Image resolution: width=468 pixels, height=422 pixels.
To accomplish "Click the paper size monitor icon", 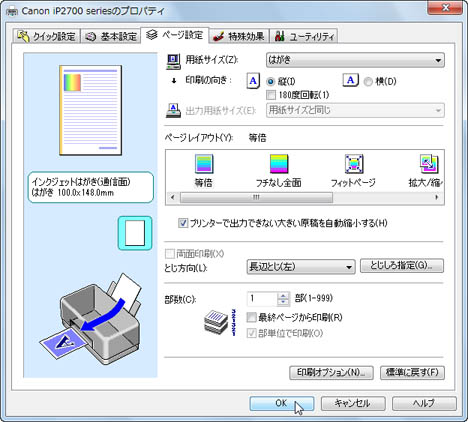I will point(173,62).
